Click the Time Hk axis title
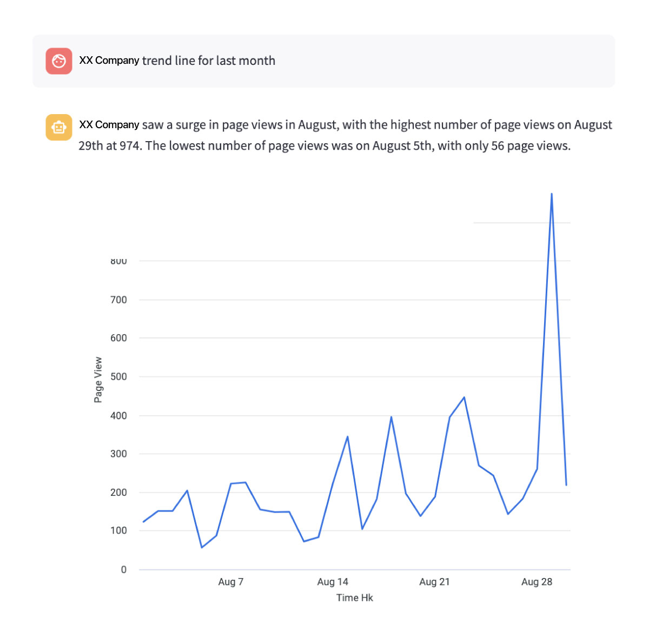Viewport: 649px width, 644px height. point(355,597)
